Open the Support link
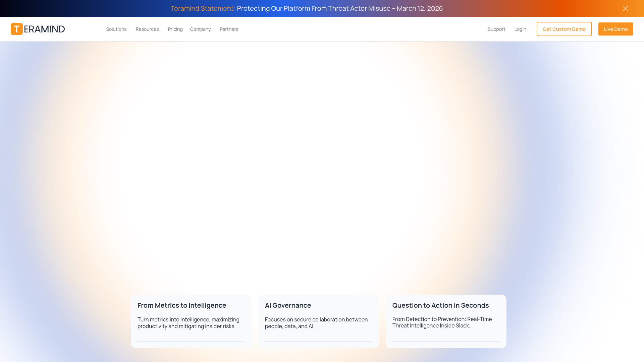644x362 pixels. tap(496, 29)
